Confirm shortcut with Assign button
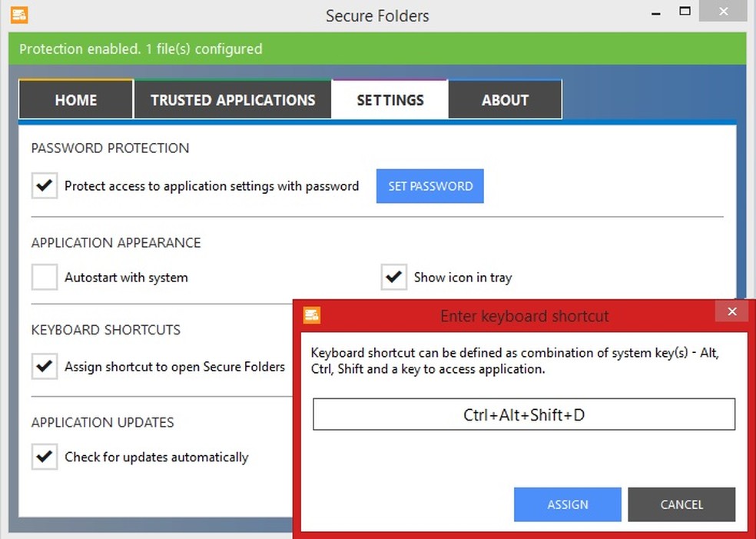 [x=568, y=504]
